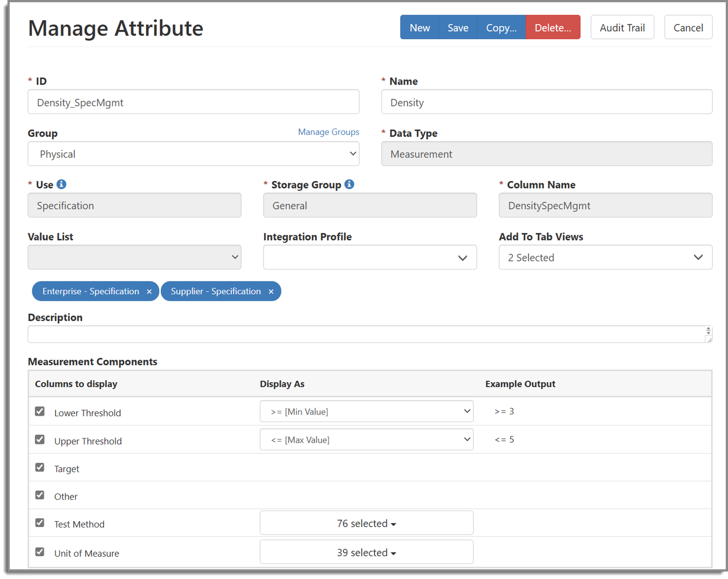The width and height of the screenshot is (728, 579).
Task: Toggle the Unit of Measure checkbox
Action: [40, 551]
